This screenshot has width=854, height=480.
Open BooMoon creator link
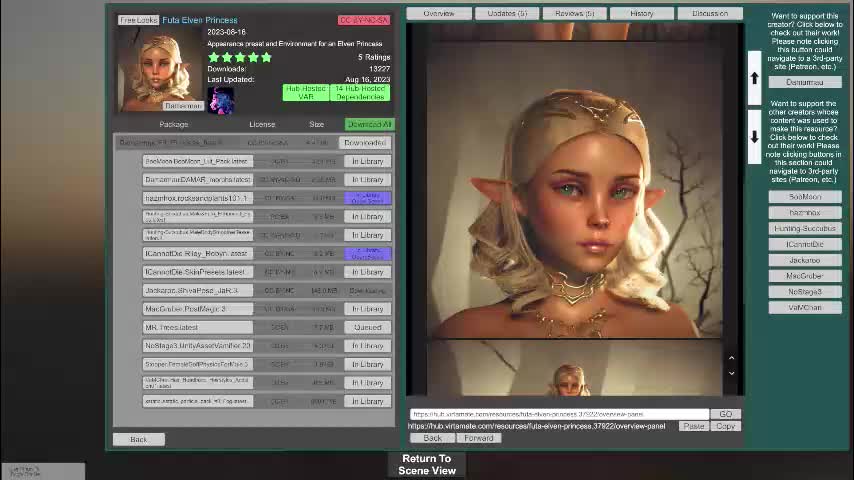tap(805, 197)
